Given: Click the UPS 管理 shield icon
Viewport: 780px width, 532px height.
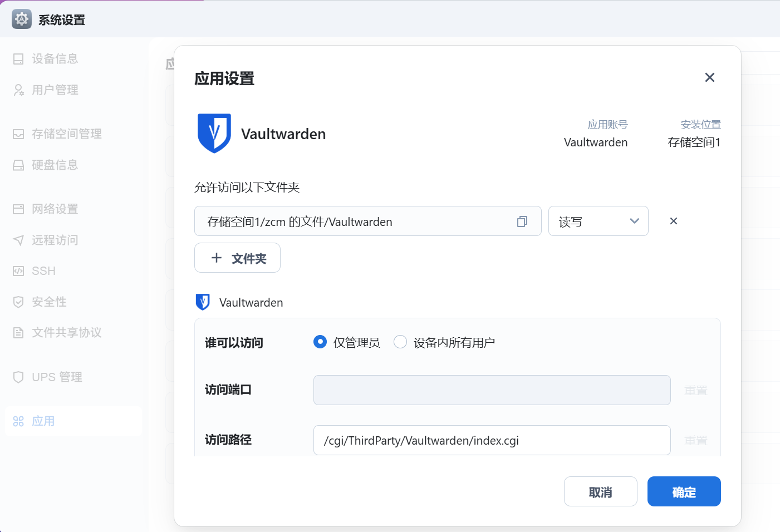Looking at the screenshot, I should click(18, 377).
